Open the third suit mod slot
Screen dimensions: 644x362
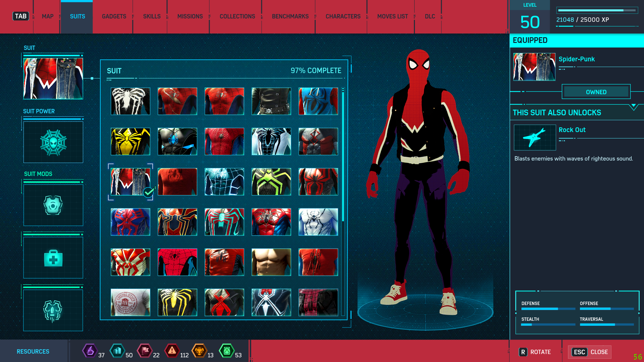click(53, 310)
